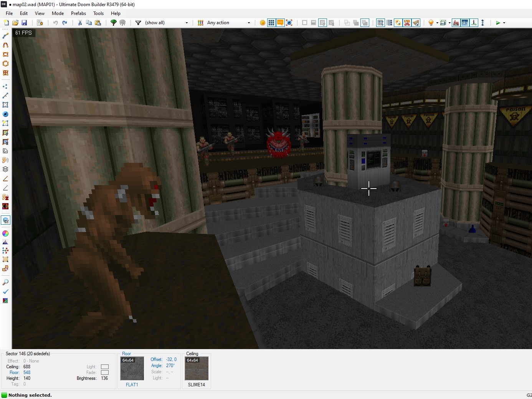Click the funnel things filter icon
Image resolution: width=532 pixels, height=399 pixels.
pos(138,23)
